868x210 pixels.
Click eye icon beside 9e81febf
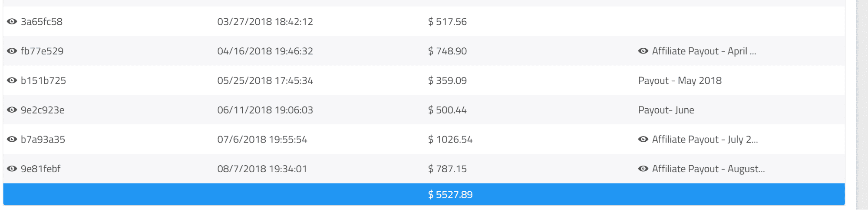[x=12, y=169]
